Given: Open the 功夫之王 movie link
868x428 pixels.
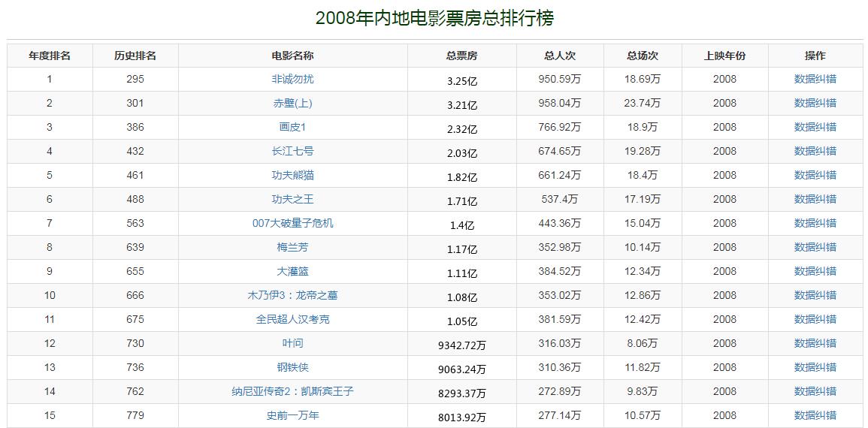Looking at the screenshot, I should coord(292,199).
